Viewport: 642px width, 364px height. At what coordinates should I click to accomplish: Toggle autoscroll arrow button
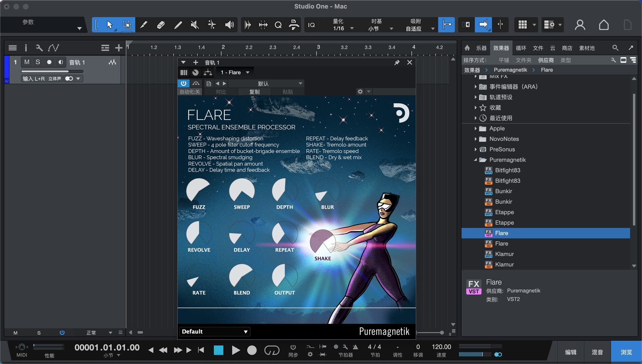point(483,25)
